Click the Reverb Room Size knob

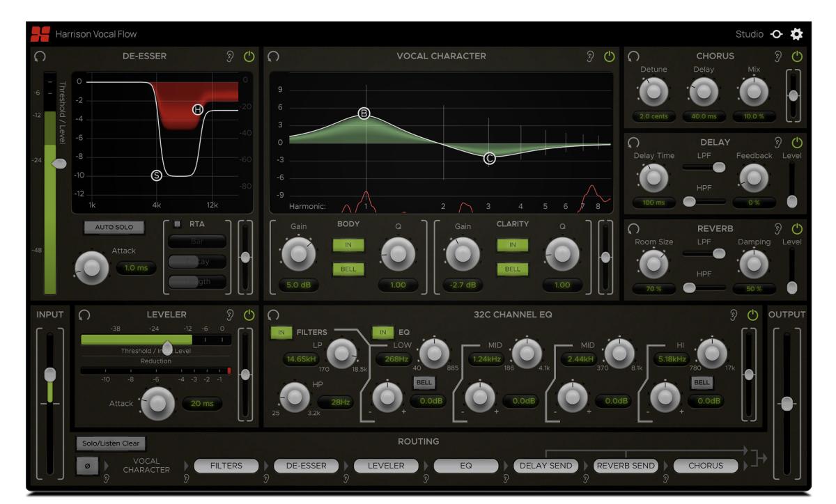[653, 263]
